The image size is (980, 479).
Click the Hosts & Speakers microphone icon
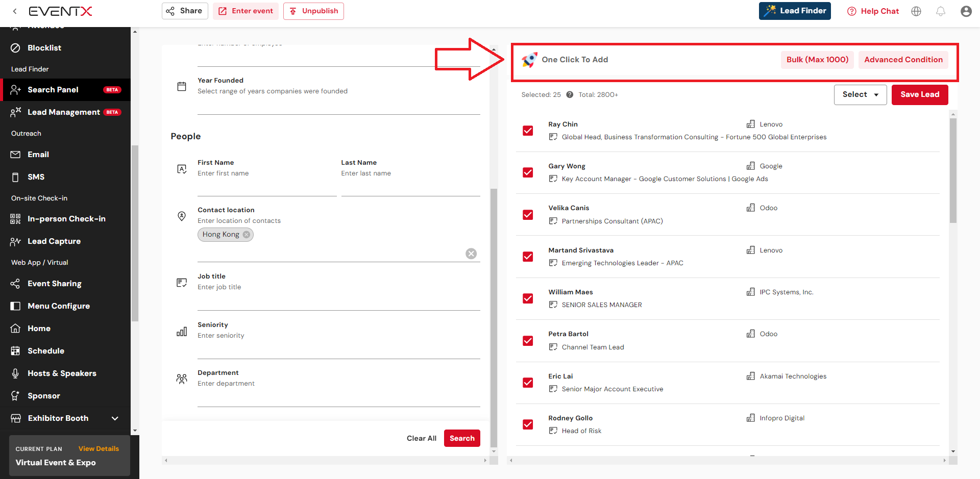point(16,373)
